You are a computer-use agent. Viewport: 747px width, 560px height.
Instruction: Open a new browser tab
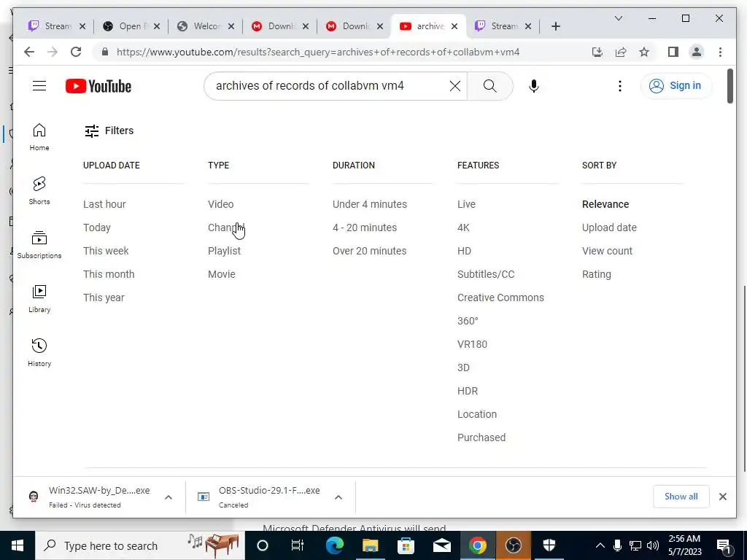pyautogui.click(x=555, y=26)
